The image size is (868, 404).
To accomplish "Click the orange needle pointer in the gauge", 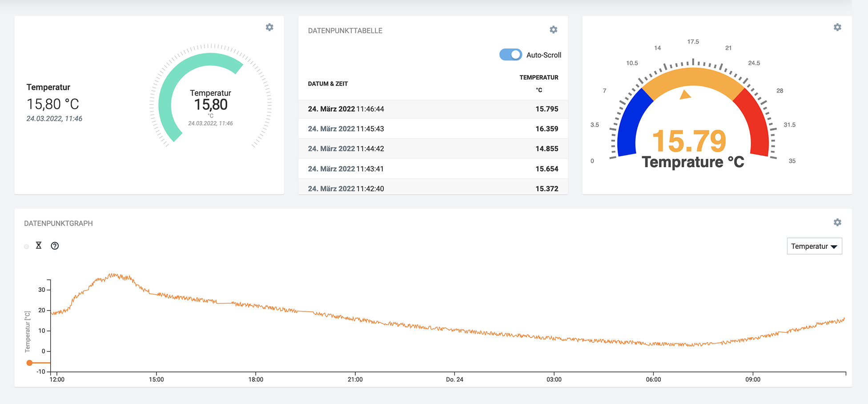I will coord(685,95).
